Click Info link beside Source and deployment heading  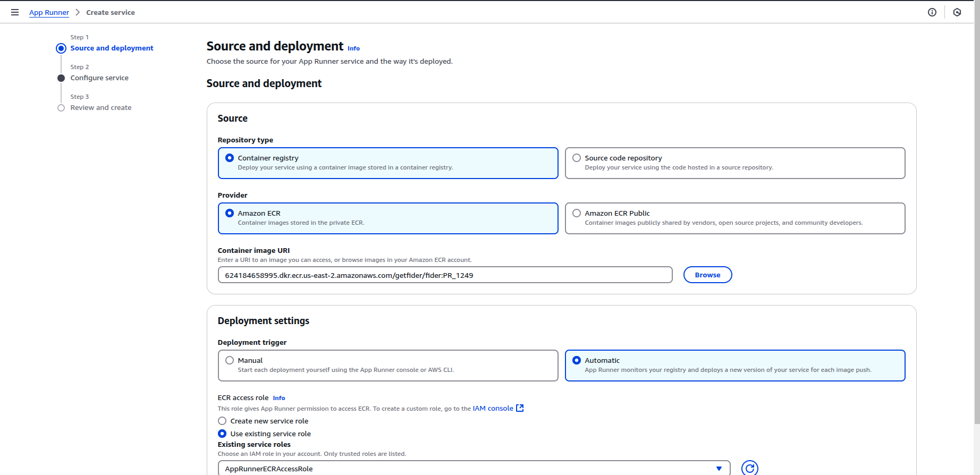(x=353, y=48)
